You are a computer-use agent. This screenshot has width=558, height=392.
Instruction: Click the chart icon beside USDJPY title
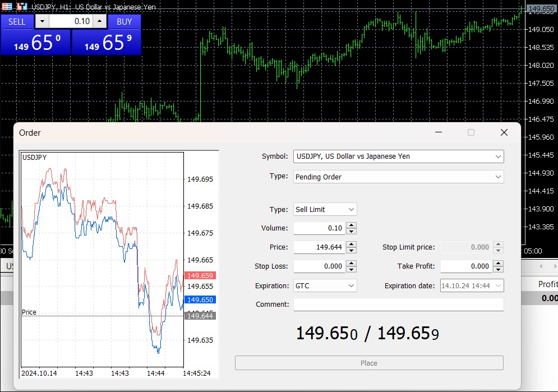click(x=22, y=6)
